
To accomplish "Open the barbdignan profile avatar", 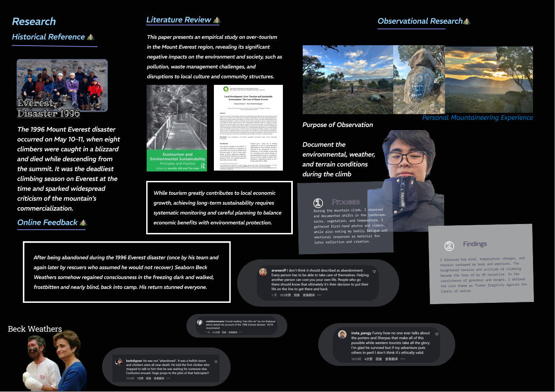I will [x=119, y=362].
